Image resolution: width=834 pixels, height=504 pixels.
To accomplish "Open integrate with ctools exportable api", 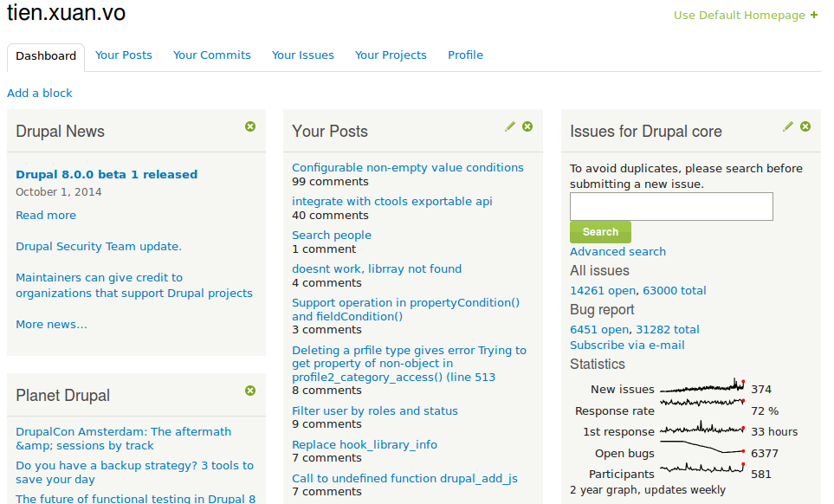I will (x=392, y=202).
